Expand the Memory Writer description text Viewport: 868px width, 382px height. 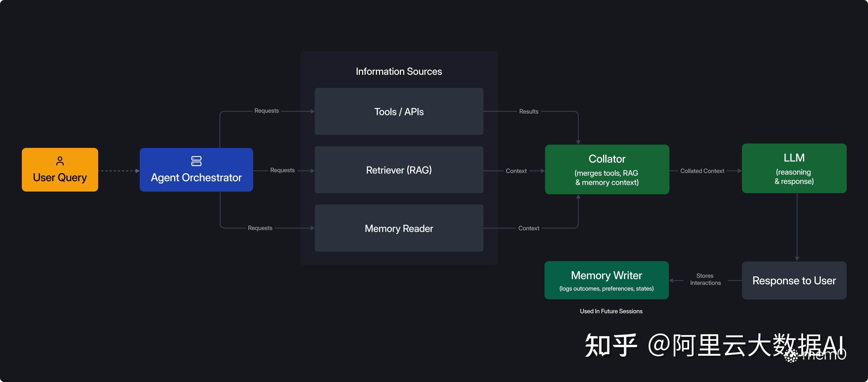point(606,289)
